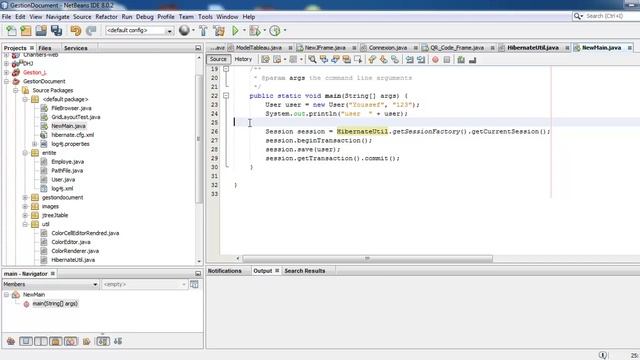Expand the images package node
The image size is (640, 360).
[25, 207]
